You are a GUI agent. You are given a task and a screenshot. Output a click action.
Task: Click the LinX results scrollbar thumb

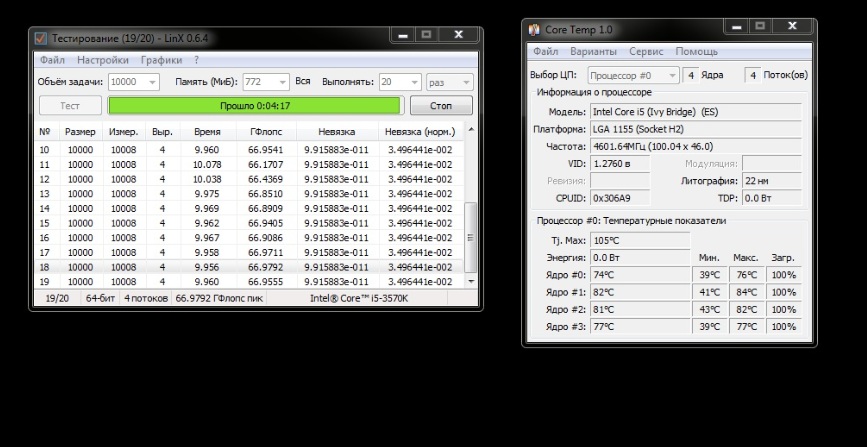pyautogui.click(x=471, y=237)
